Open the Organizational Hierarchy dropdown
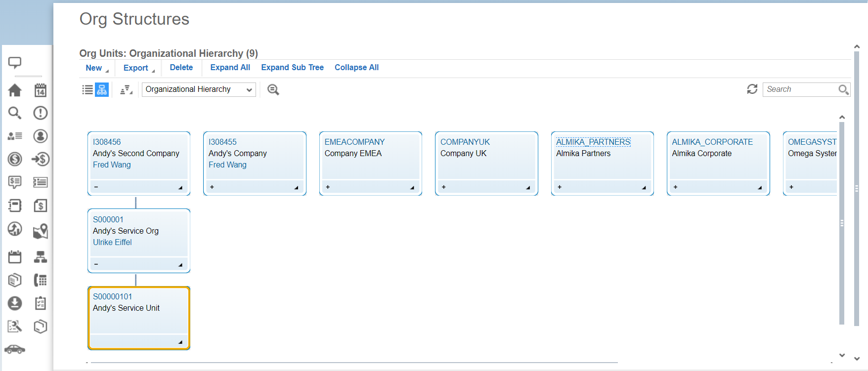The height and width of the screenshot is (371, 868). tap(199, 89)
